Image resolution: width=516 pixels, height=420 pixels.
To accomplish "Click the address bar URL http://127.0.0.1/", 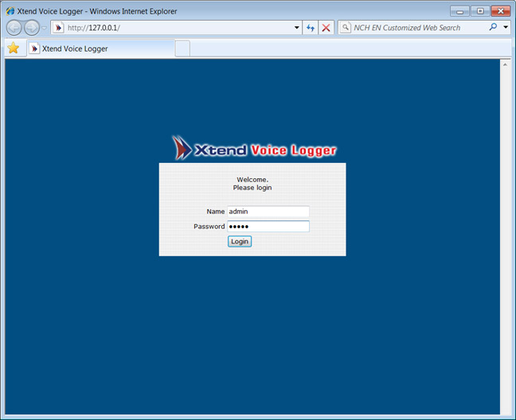I will pyautogui.click(x=94, y=28).
